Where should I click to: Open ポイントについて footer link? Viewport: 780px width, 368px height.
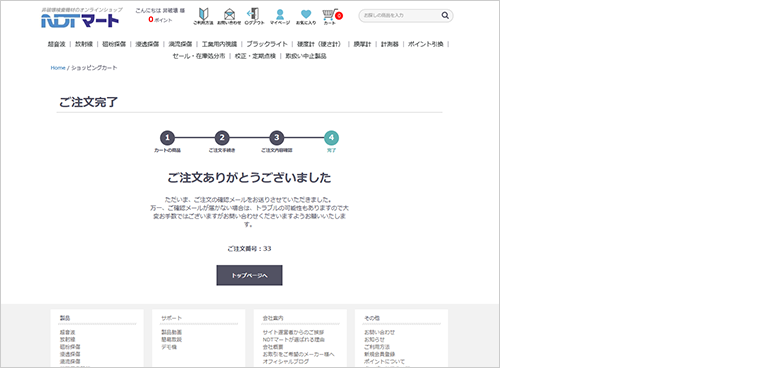[385, 362]
